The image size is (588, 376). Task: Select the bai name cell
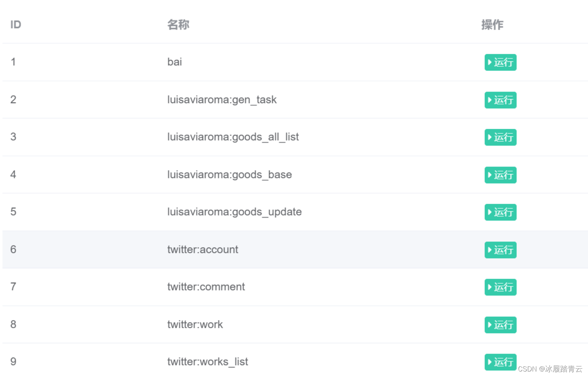pos(175,62)
